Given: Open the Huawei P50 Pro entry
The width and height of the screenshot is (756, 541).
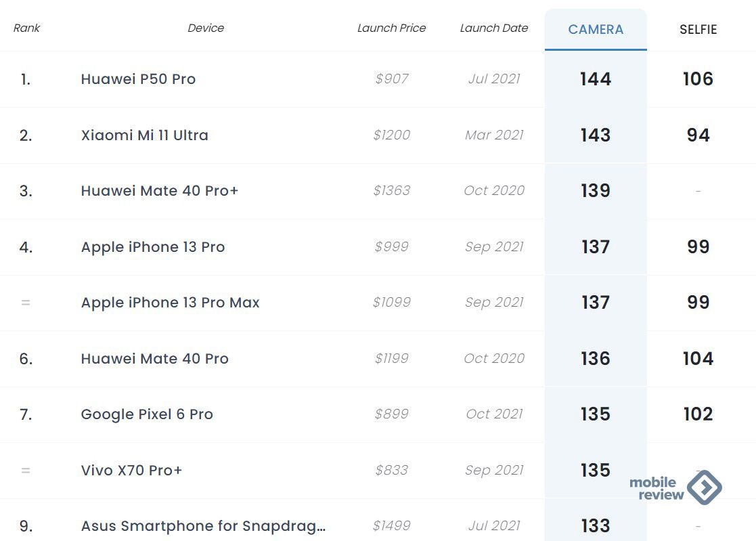Looking at the screenshot, I should coord(138,79).
